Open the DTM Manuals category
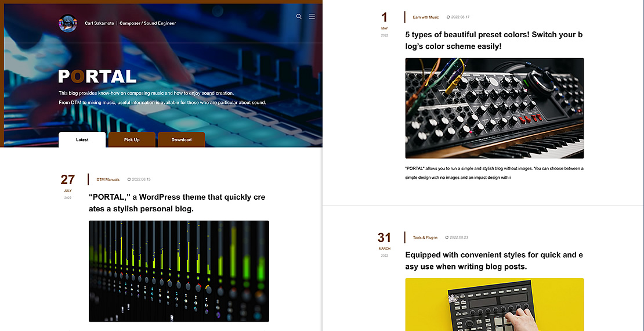644x331 pixels. point(108,179)
